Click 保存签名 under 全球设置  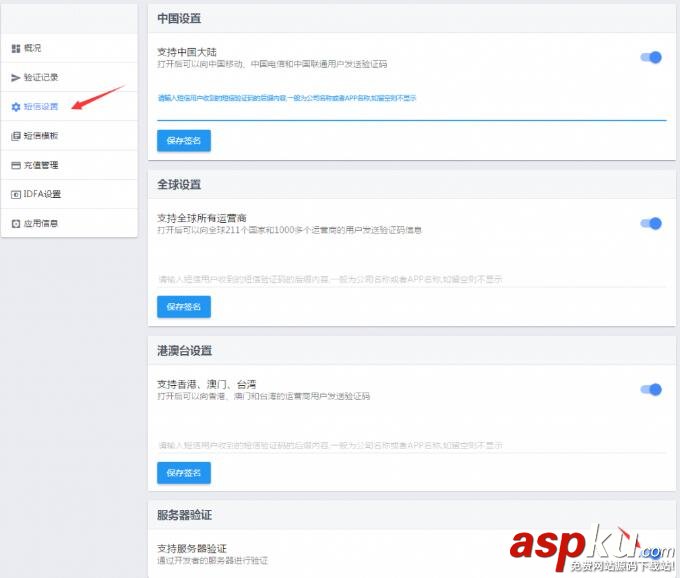(184, 307)
